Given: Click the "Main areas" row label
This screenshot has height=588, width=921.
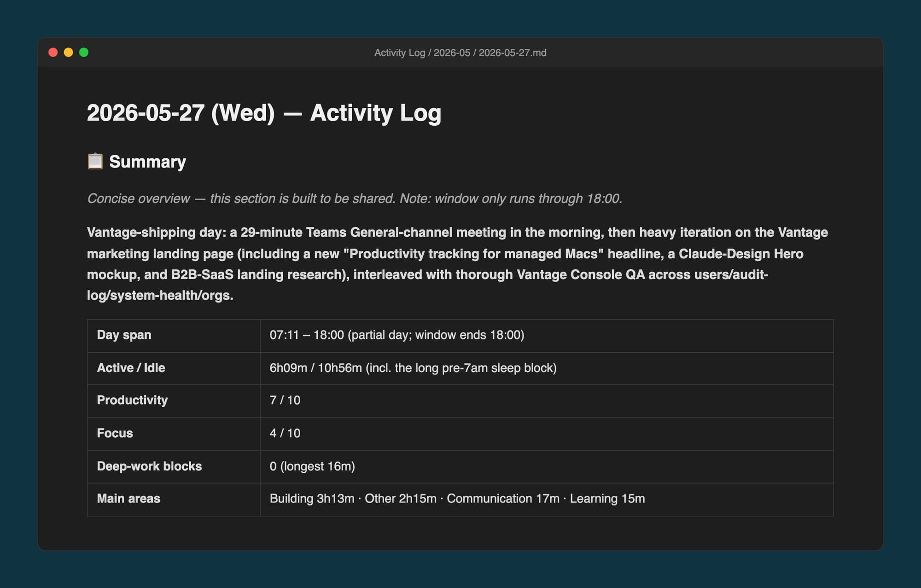Looking at the screenshot, I should tap(128, 499).
